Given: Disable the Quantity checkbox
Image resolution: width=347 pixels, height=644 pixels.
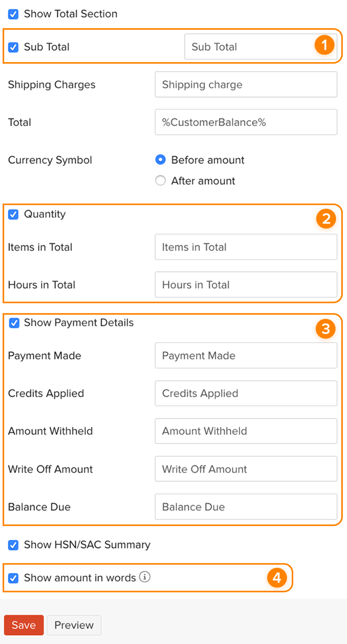Looking at the screenshot, I should tap(13, 214).
